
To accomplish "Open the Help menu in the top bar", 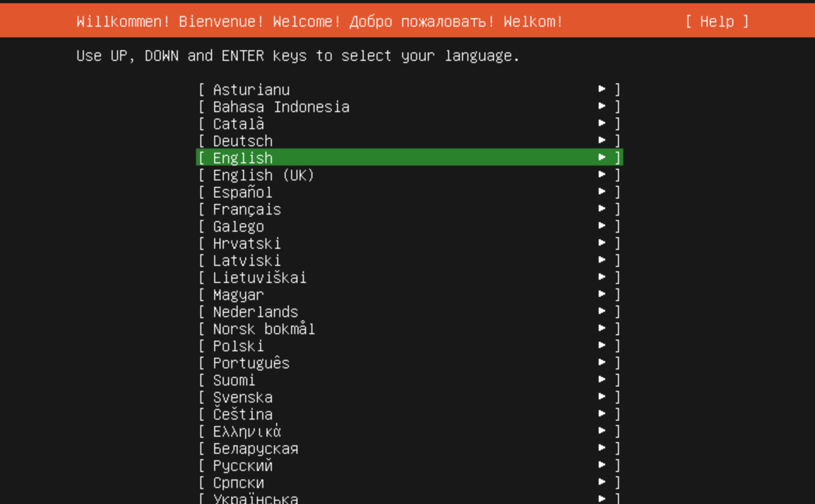I will coord(718,22).
